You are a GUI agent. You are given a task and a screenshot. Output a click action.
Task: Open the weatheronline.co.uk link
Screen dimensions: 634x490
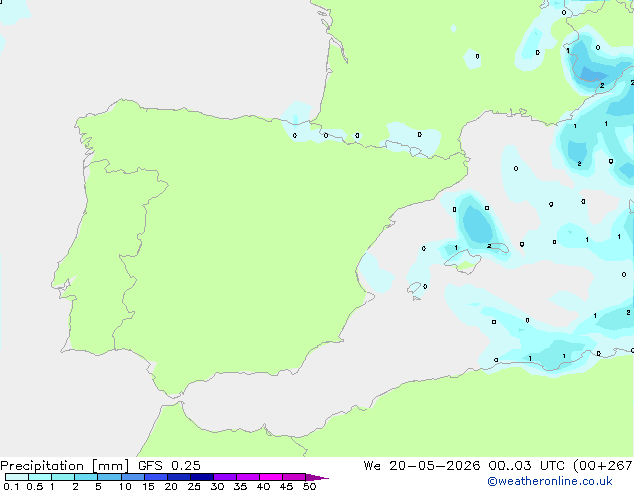(550, 481)
